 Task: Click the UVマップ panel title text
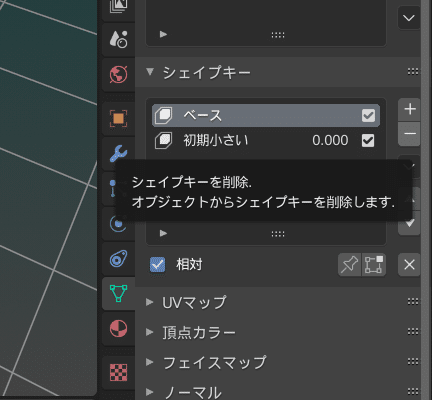pos(194,302)
